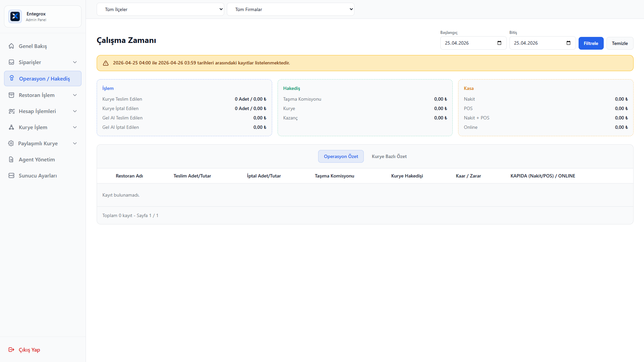Click the Kurye Hakedişi column header

[x=407, y=176]
